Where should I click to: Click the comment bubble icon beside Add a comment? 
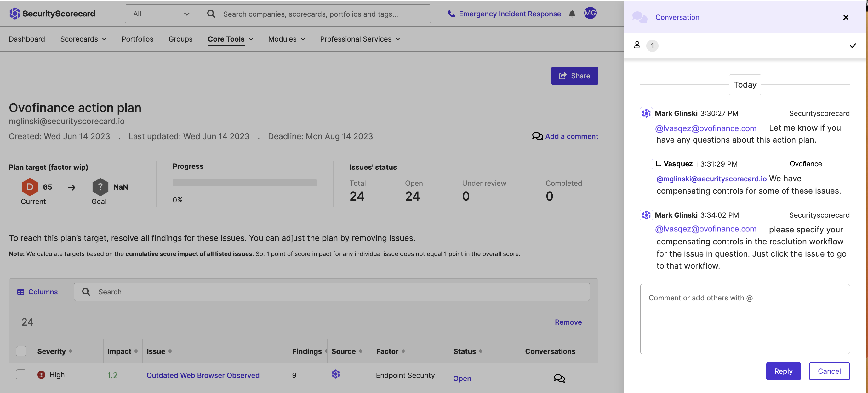tap(537, 136)
